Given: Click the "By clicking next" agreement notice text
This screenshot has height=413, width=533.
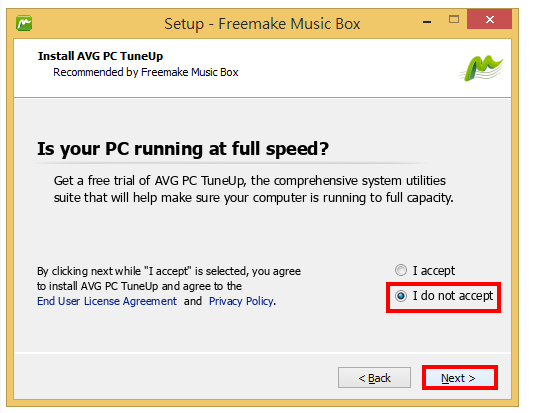Looking at the screenshot, I should tap(169, 286).
